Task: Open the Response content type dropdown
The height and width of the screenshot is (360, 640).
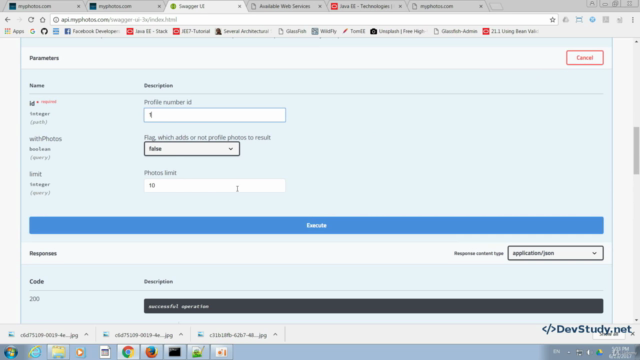Action: tap(555, 253)
